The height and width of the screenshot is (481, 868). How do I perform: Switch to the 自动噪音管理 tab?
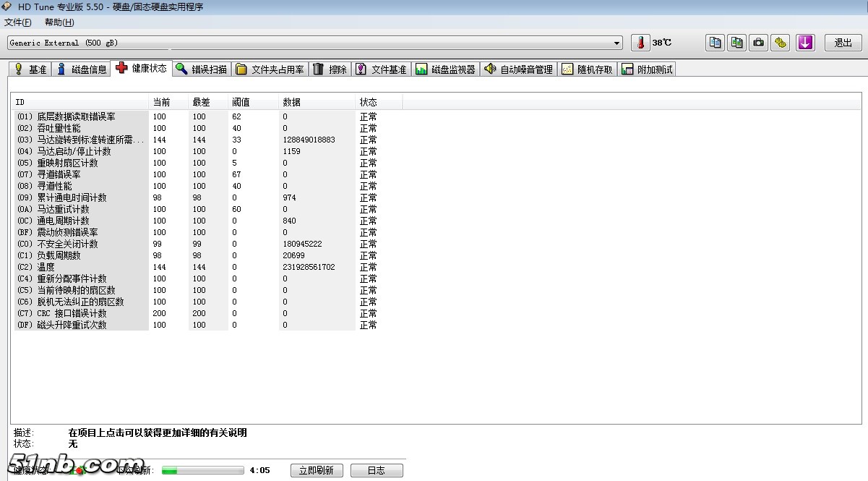(518, 69)
